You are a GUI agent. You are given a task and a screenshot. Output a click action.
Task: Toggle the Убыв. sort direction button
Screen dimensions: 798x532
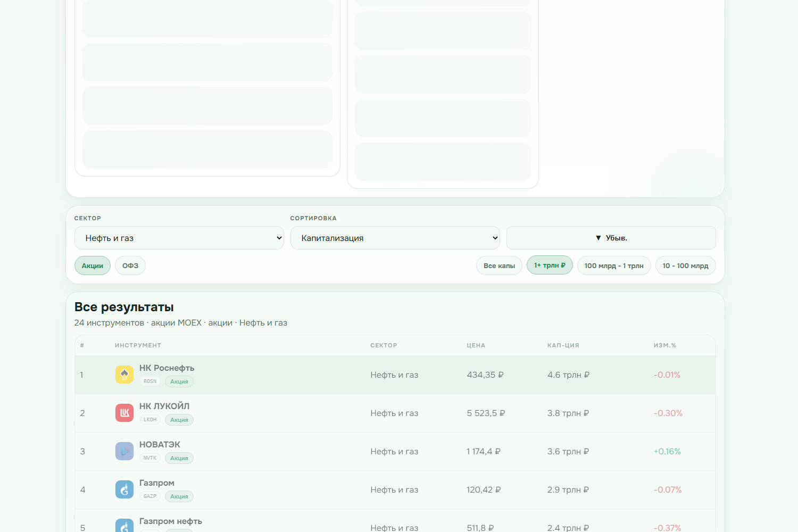(611, 238)
